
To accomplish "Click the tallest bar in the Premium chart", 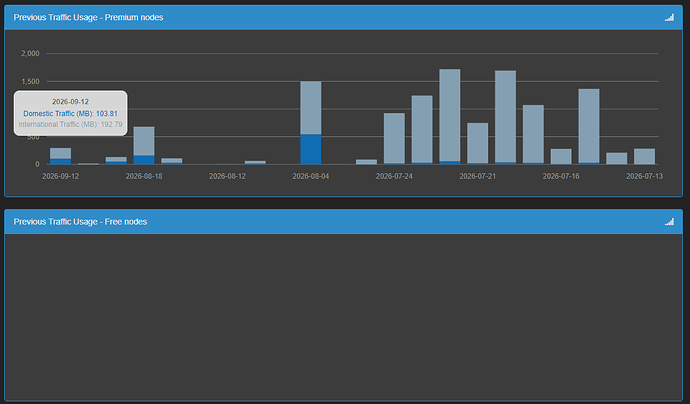I will (450, 117).
